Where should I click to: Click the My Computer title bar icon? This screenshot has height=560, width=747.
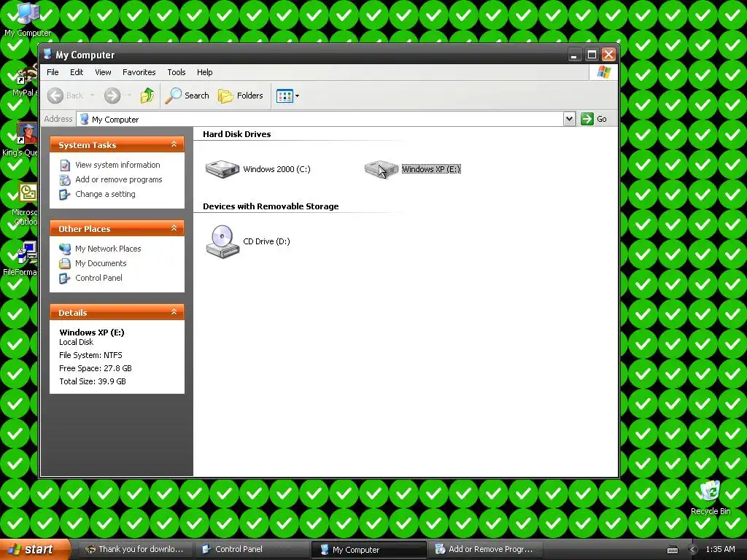coord(47,54)
